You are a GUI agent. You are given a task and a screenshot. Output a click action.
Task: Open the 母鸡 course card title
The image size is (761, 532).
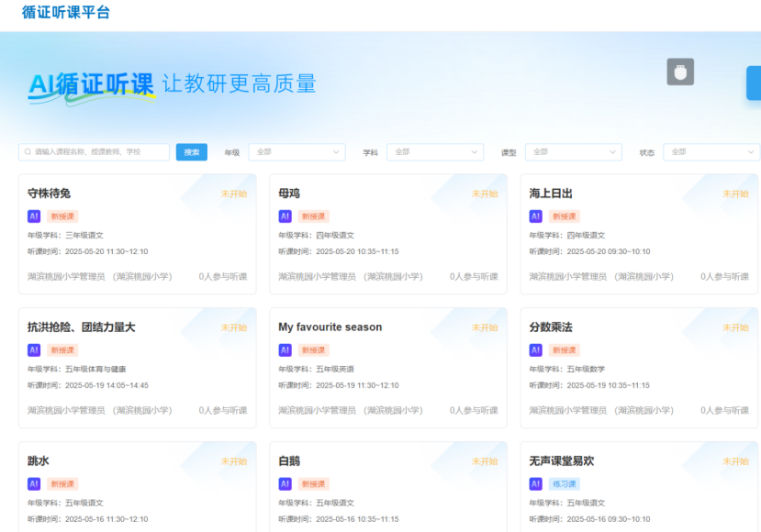pyautogui.click(x=289, y=194)
